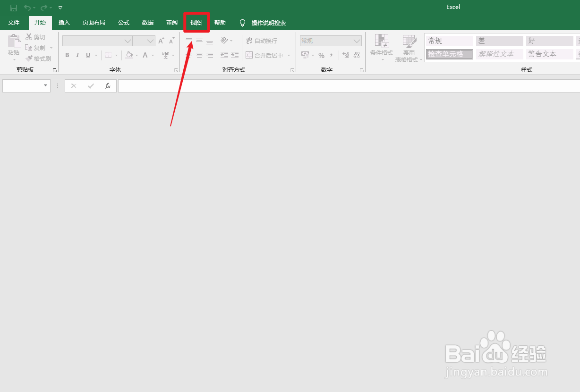The image size is (580, 392).
Task: Toggle italic formatting
Action: [77, 55]
